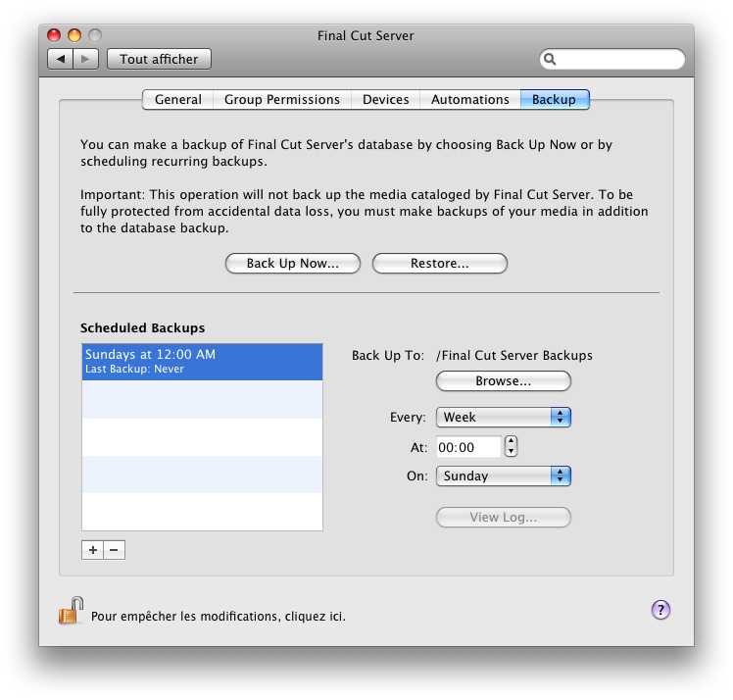
Task: Click the back navigation arrow
Action: pyautogui.click(x=61, y=59)
